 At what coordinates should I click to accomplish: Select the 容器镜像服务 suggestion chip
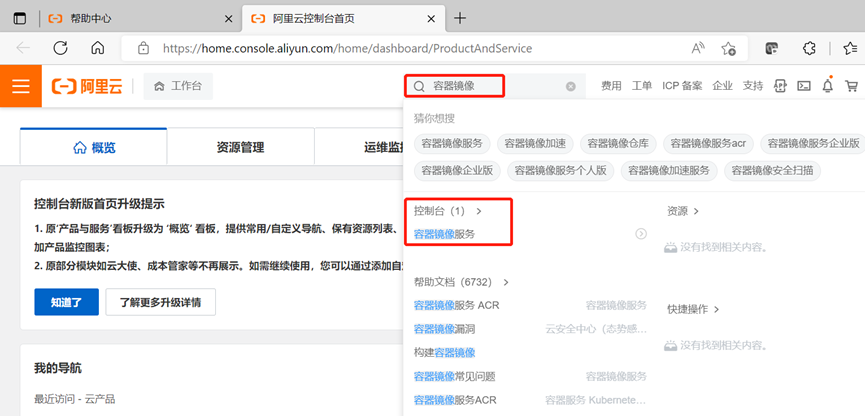pos(452,143)
